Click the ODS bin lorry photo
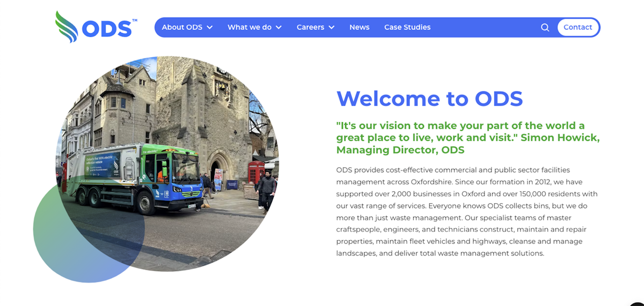 point(167,163)
